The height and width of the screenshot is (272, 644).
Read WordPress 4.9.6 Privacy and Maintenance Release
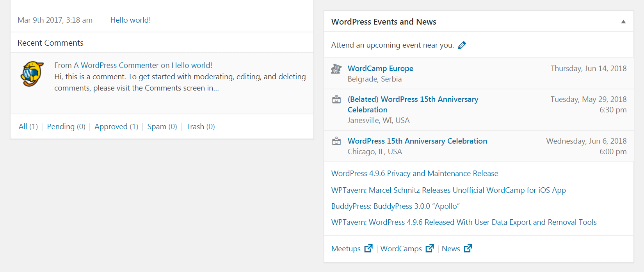(x=415, y=173)
